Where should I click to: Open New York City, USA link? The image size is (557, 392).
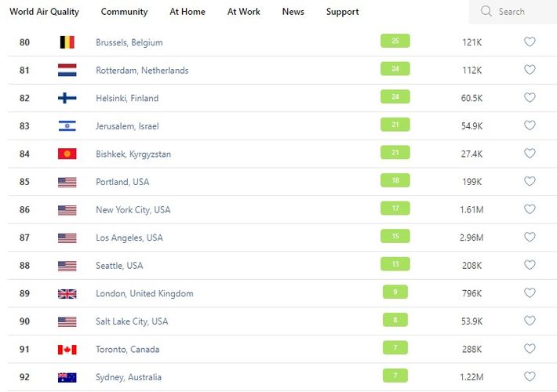[x=133, y=210]
